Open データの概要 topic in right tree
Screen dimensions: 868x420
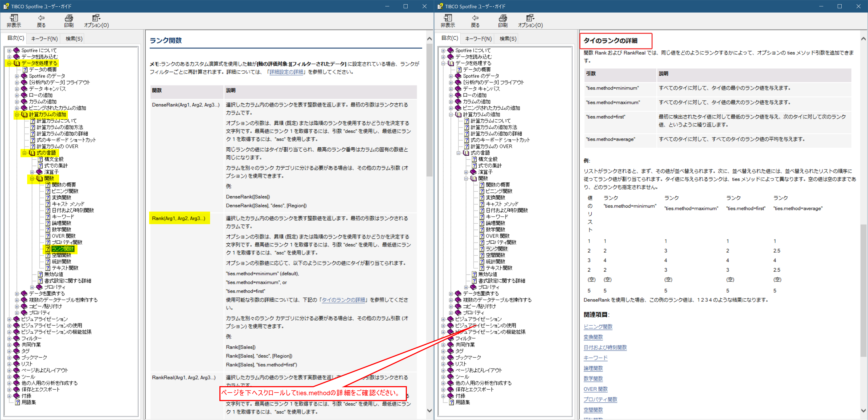[477, 70]
